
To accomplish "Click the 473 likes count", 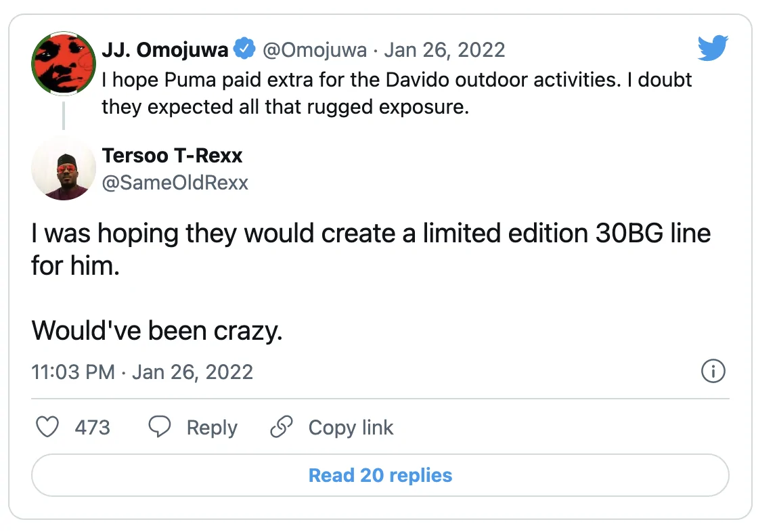I will click(92, 427).
